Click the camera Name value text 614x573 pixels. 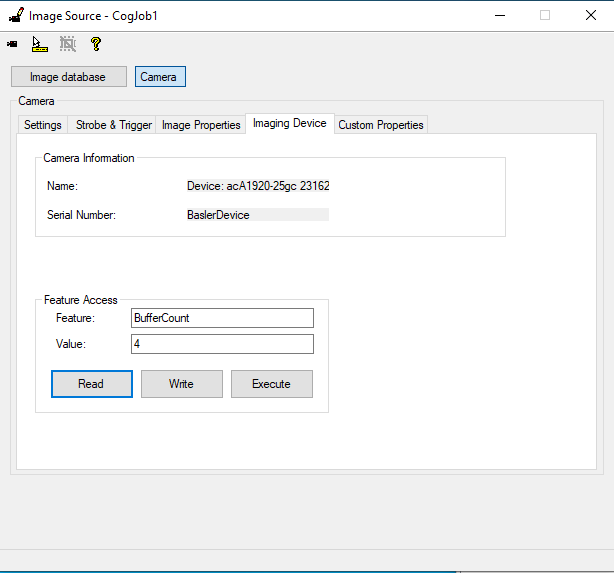tap(257, 186)
